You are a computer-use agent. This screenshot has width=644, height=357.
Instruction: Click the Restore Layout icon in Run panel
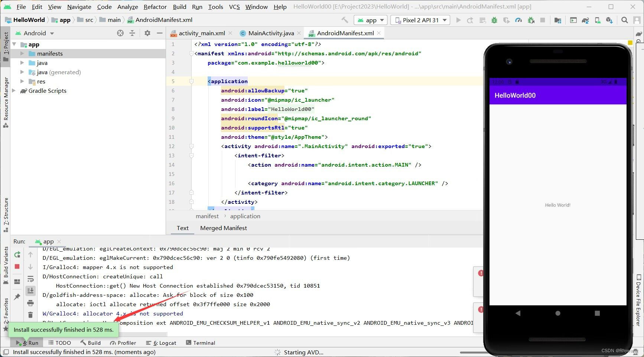(17, 282)
